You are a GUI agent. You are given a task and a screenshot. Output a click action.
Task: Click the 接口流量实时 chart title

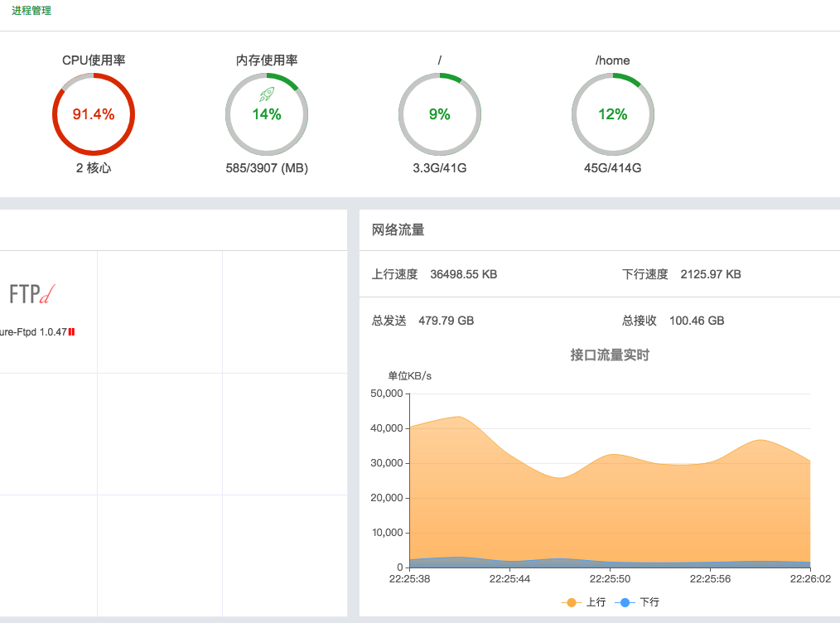click(x=609, y=355)
